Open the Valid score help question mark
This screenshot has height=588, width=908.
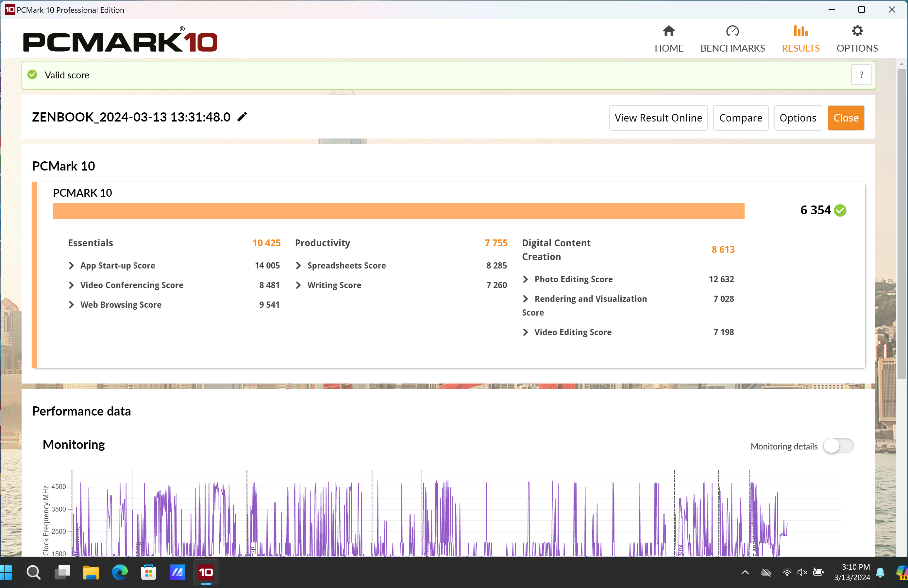pos(861,75)
